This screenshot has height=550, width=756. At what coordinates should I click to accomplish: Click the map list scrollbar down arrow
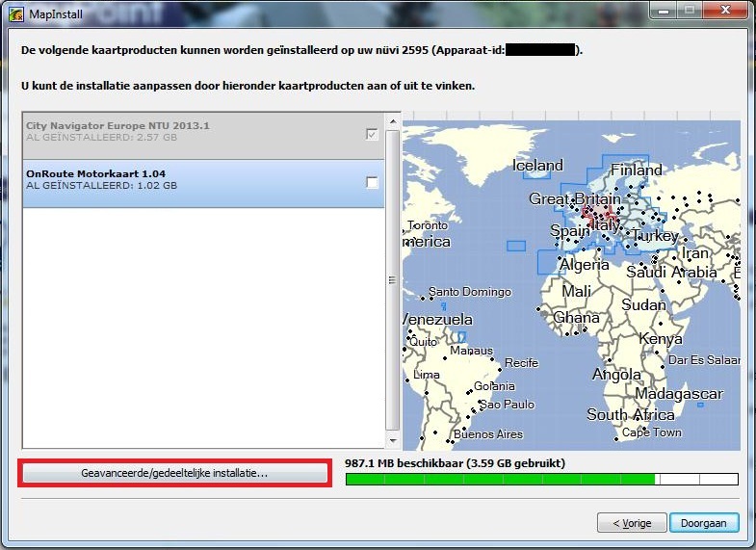click(393, 440)
